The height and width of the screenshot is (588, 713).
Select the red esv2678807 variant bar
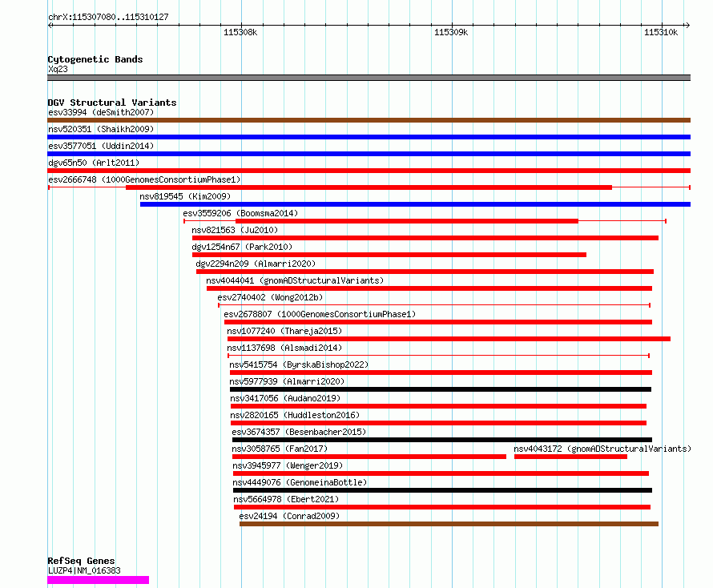click(438, 322)
